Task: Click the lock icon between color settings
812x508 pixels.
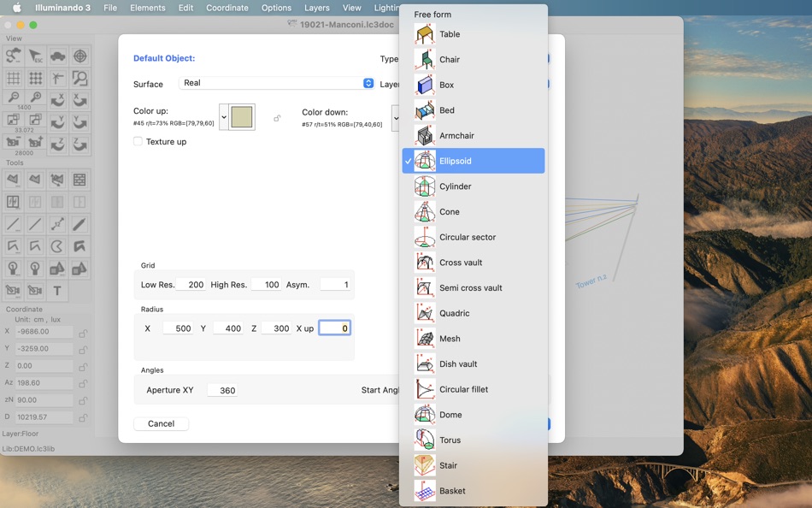Action: (277, 118)
